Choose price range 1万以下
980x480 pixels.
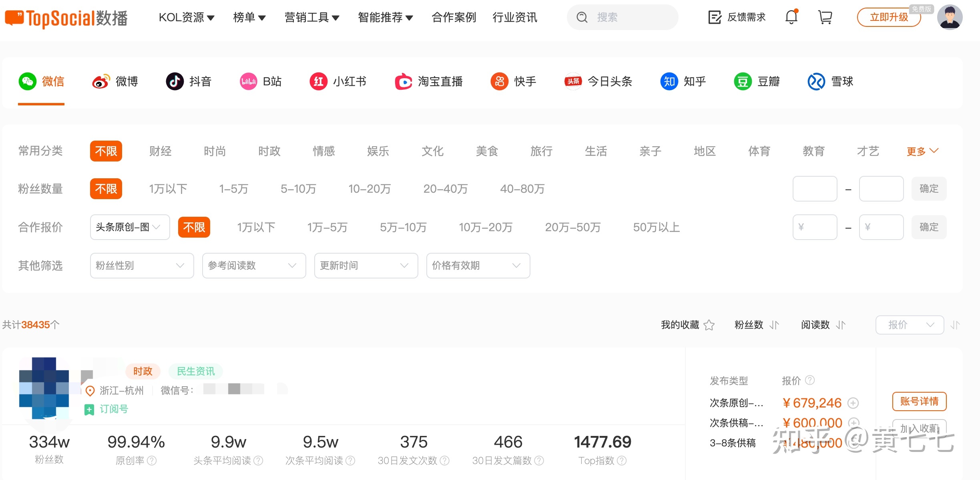pyautogui.click(x=256, y=227)
